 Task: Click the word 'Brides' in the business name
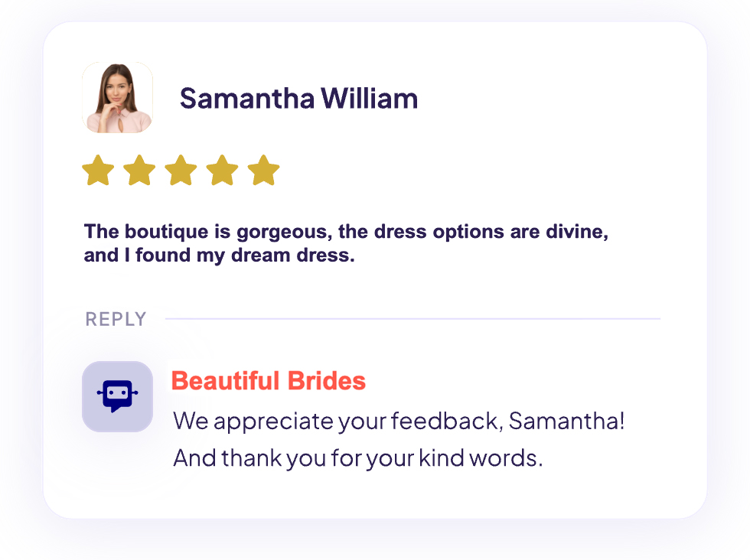point(327,380)
